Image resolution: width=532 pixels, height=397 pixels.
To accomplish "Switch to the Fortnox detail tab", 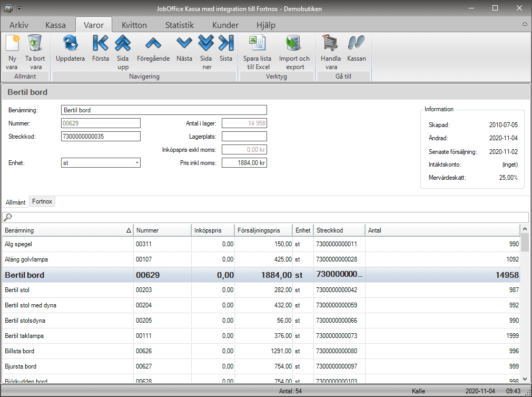I will [x=42, y=201].
